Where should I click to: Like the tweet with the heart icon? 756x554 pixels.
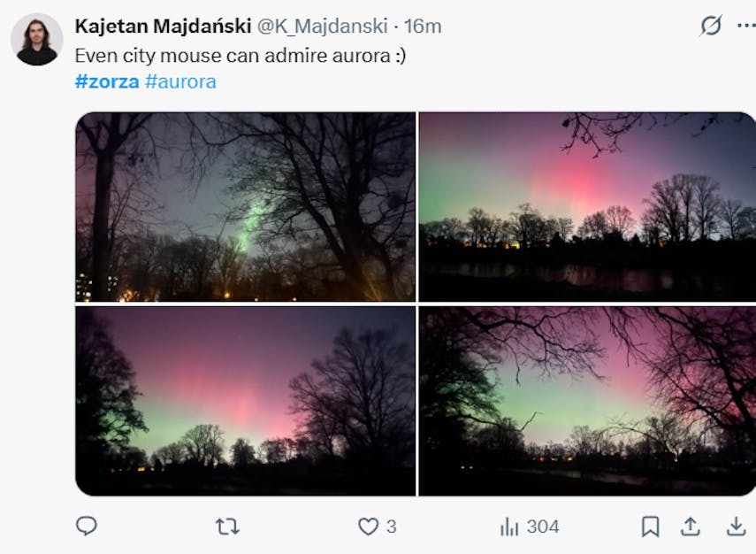pos(368,527)
